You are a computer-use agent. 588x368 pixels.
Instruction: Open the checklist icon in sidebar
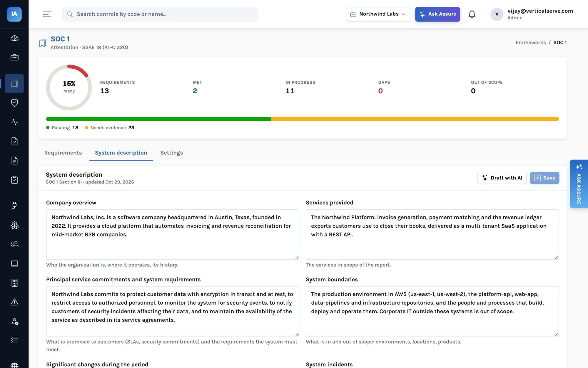tap(14, 340)
